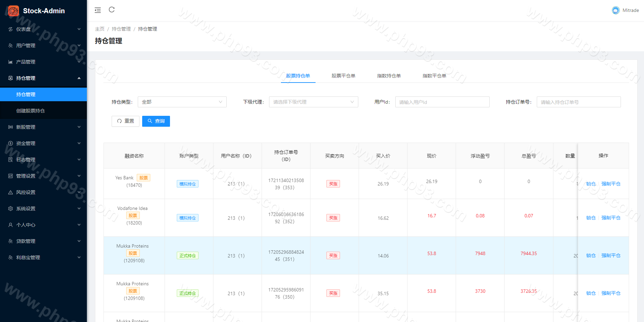Click the 产品管理 chart icon in sidebar
This screenshot has height=322, width=644.
pyautogui.click(x=11, y=62)
